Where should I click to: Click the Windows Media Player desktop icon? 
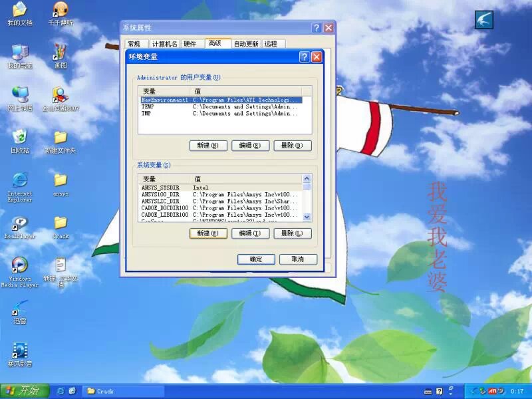pyautogui.click(x=20, y=265)
